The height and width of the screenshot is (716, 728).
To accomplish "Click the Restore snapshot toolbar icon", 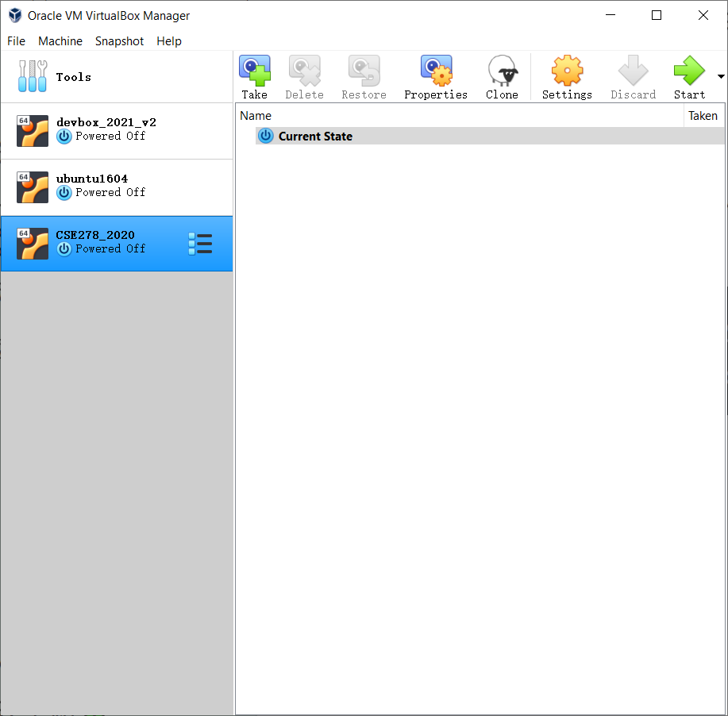I will pos(364,77).
